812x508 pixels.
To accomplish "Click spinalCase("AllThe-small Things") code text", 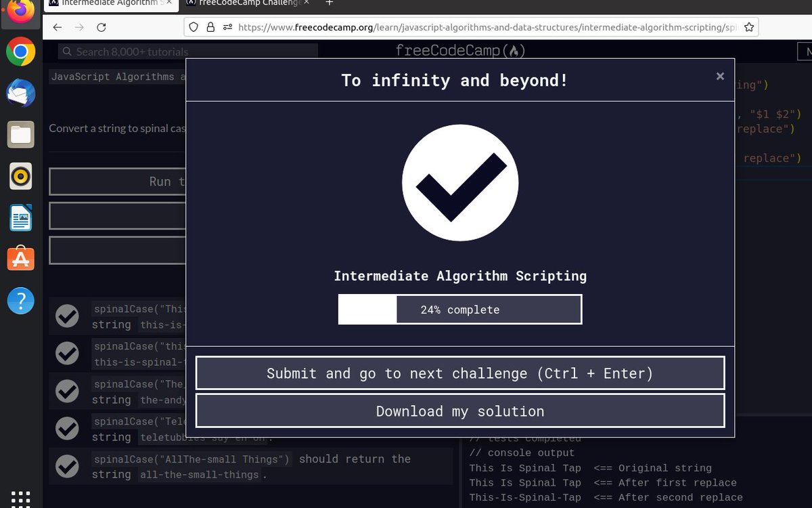I will tap(192, 459).
